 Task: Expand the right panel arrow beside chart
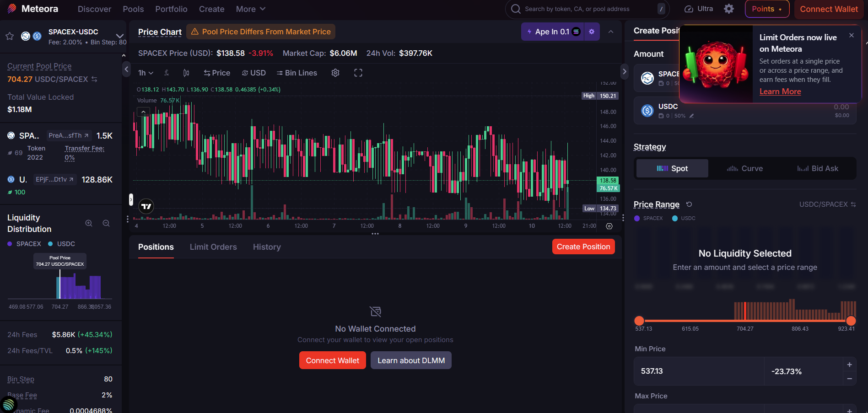click(624, 71)
